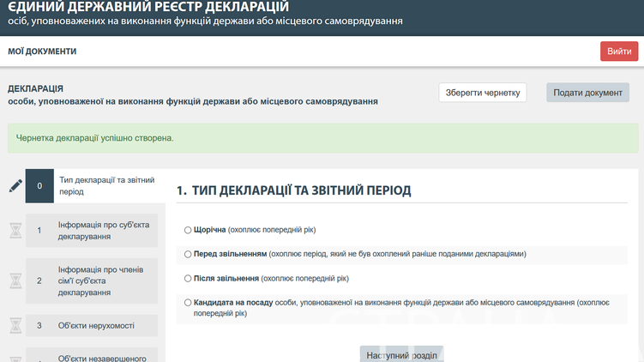Select the "Перед звільненням" radio option
Image resolution: width=644 pixels, height=362 pixels.
[x=188, y=254]
